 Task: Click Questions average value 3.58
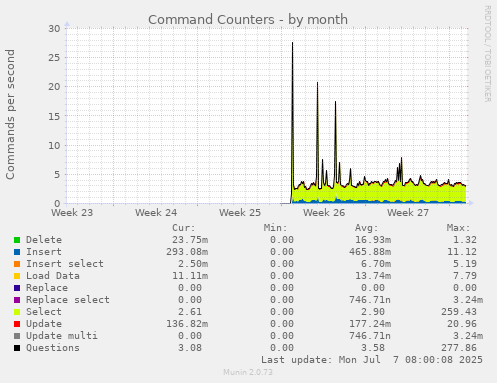[373, 348]
